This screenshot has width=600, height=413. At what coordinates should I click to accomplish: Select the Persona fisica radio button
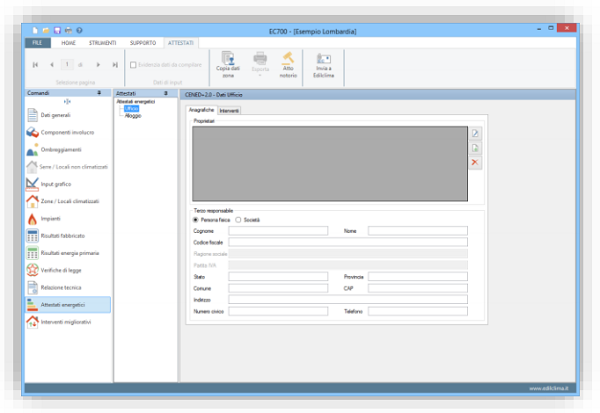tap(197, 219)
